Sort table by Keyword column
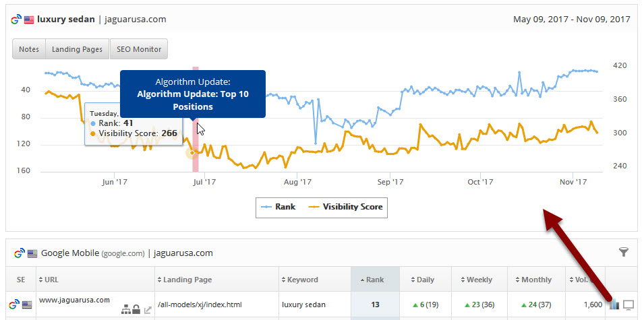This screenshot has width=644, height=320. point(301,280)
